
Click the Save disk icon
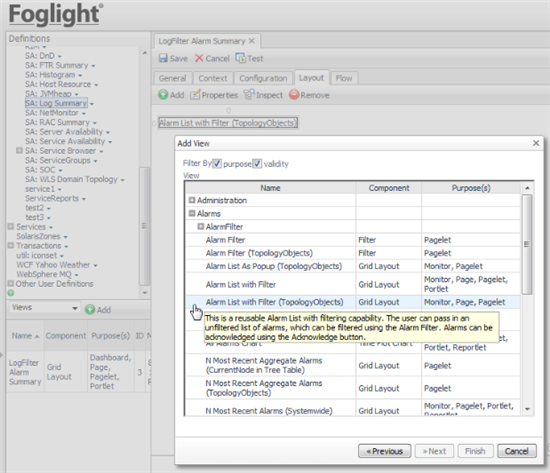(163, 58)
